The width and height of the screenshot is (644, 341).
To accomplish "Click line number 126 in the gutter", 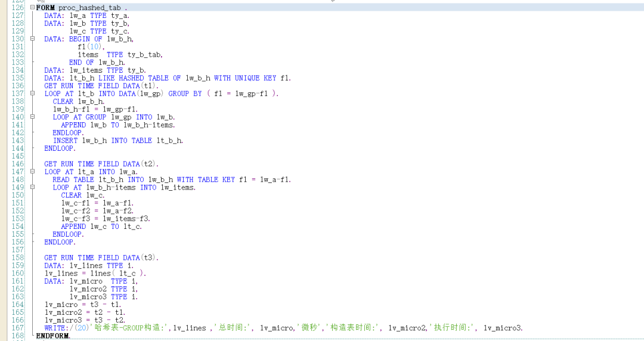I will [18, 7].
